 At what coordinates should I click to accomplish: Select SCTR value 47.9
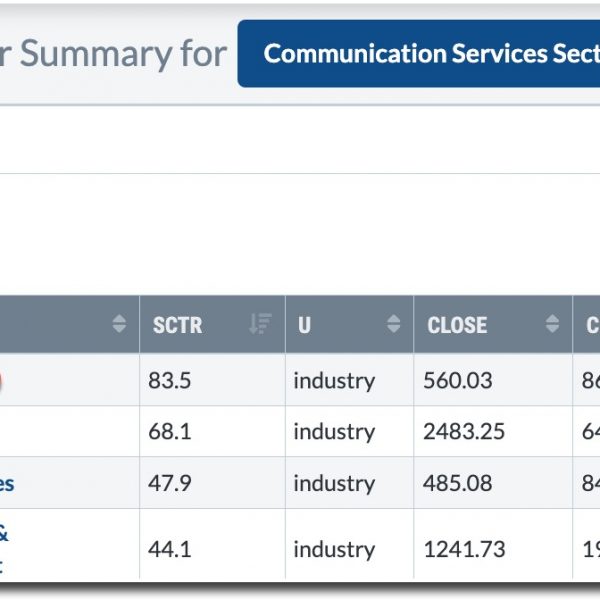[170, 483]
